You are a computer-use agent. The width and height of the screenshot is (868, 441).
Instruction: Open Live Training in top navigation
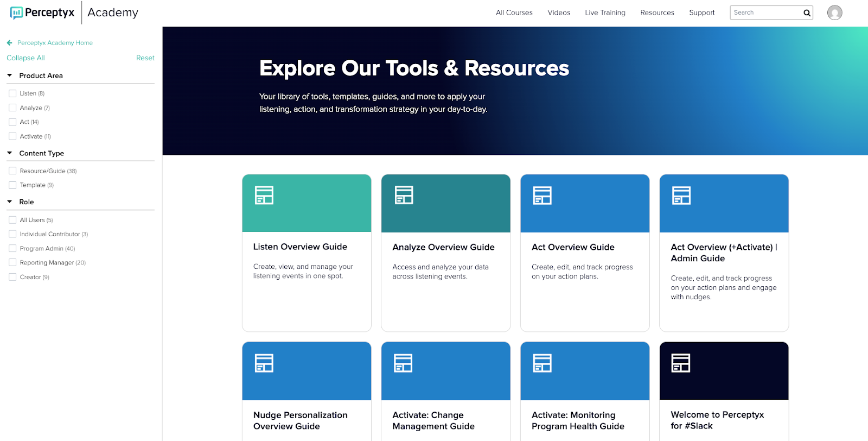tap(605, 12)
